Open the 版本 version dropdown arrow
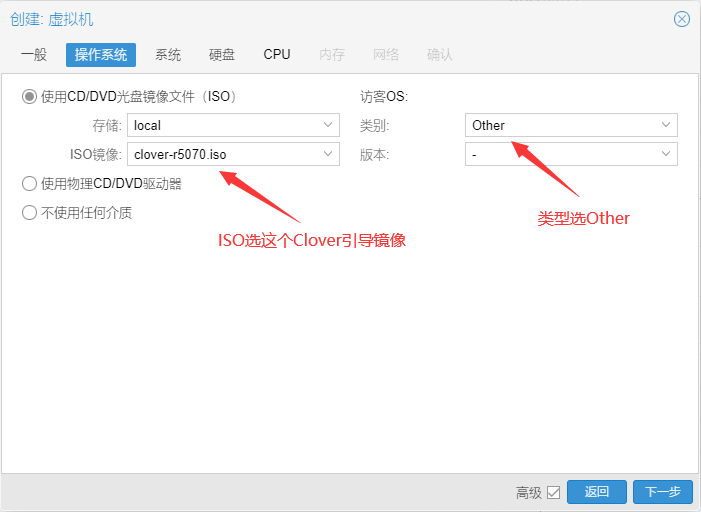This screenshot has height=512, width=701. [x=666, y=154]
